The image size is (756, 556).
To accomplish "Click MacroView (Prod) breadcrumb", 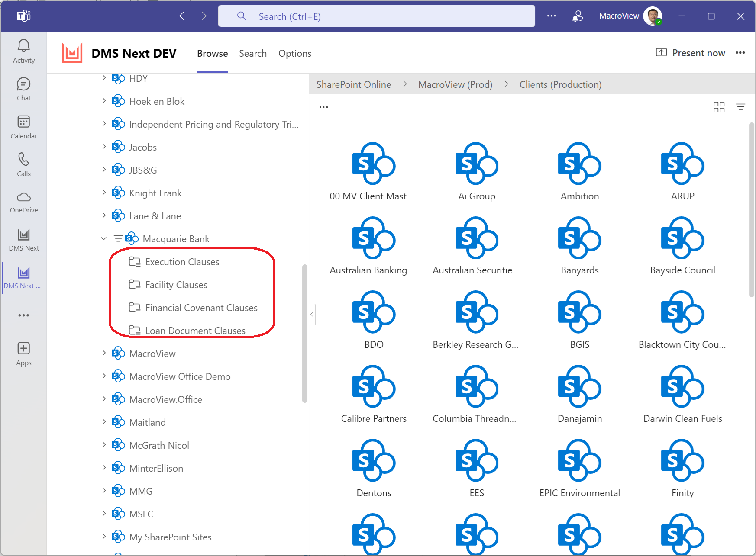I will [455, 84].
